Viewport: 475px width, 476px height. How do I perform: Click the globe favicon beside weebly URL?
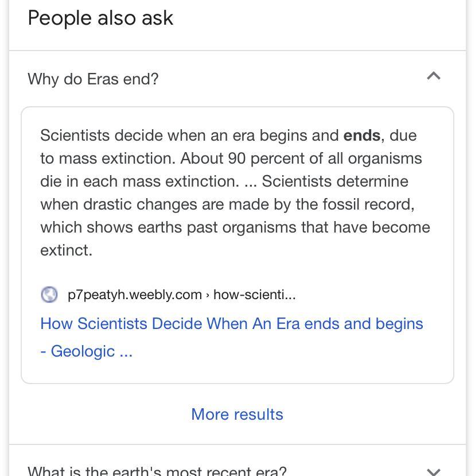(49, 295)
